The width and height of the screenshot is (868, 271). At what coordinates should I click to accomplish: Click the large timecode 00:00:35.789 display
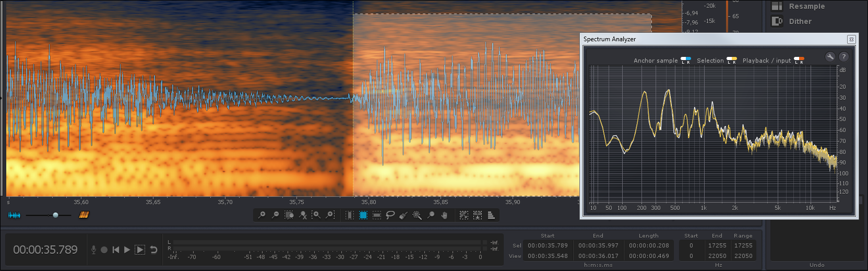click(x=45, y=250)
